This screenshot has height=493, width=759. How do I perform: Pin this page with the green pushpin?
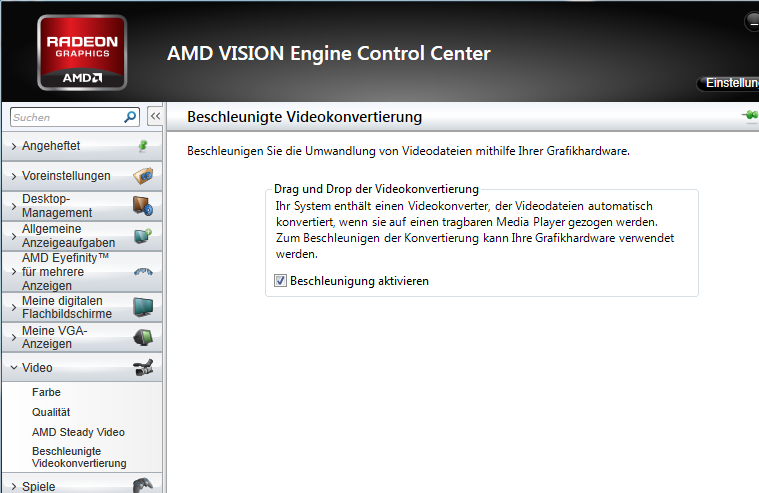(750, 116)
